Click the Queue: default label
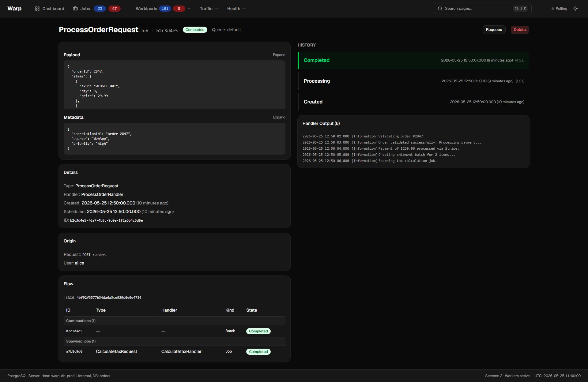The height and width of the screenshot is (382, 588). (x=226, y=30)
